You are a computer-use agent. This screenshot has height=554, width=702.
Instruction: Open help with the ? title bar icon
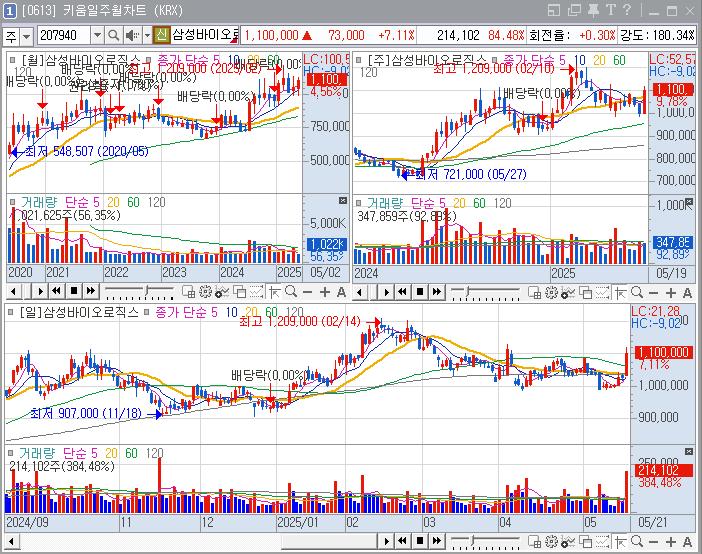[x=627, y=10]
